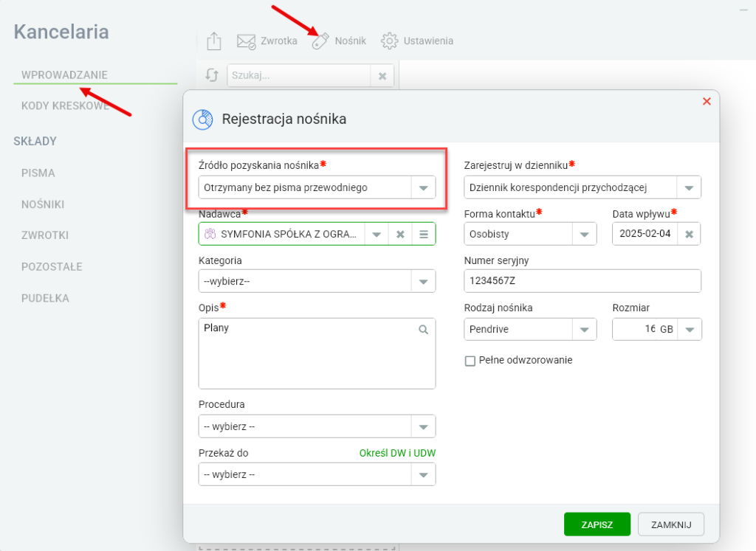Expand Forma kontaktu dropdown

[x=585, y=234]
